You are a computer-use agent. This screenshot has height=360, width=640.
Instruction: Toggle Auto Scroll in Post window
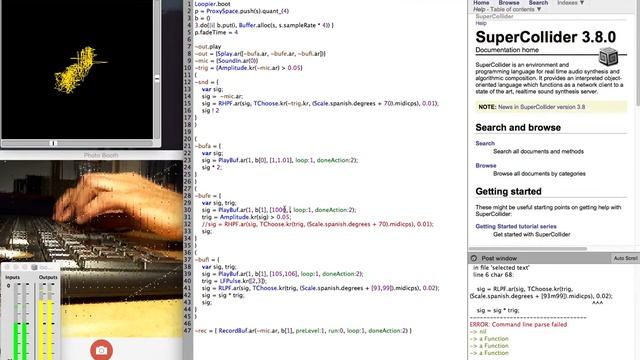[625, 258]
